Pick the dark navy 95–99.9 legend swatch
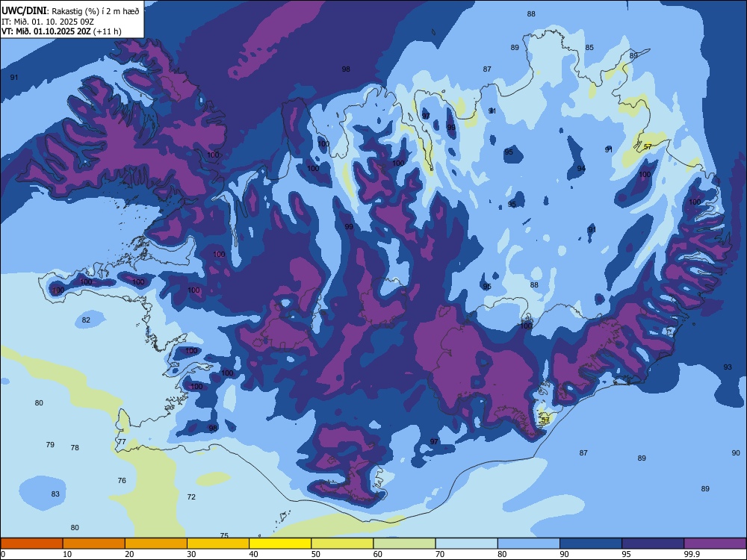Screen dimensions: 747x560 [x=653, y=544]
